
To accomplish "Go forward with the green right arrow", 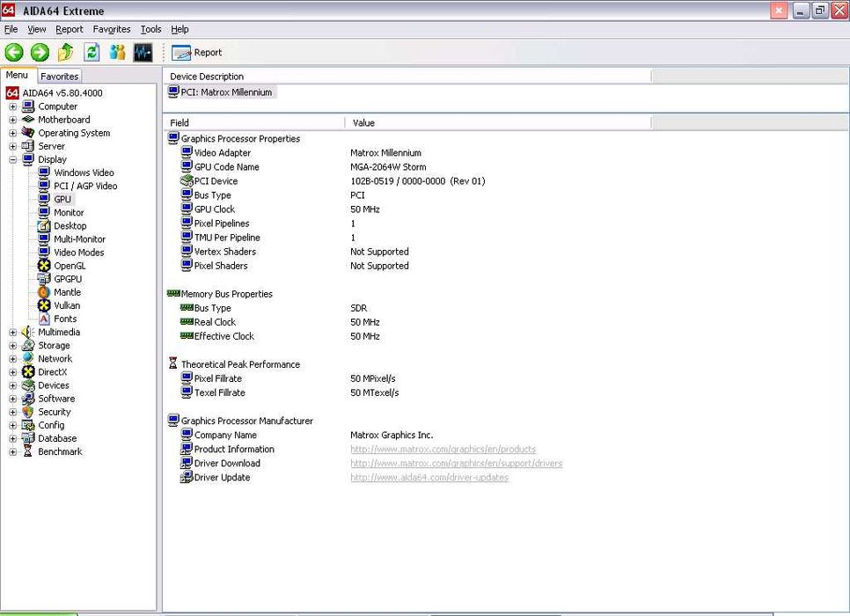I will click(x=40, y=53).
